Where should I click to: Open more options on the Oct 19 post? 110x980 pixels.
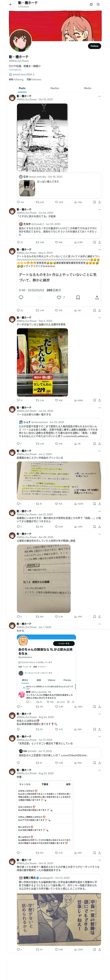pyautogui.click(x=99, y=96)
